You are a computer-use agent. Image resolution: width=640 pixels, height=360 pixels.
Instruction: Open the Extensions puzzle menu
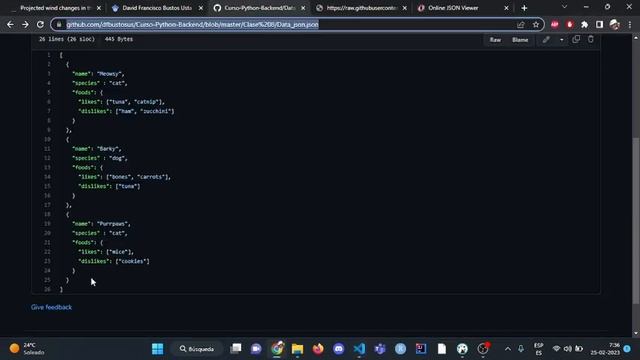coord(584,24)
